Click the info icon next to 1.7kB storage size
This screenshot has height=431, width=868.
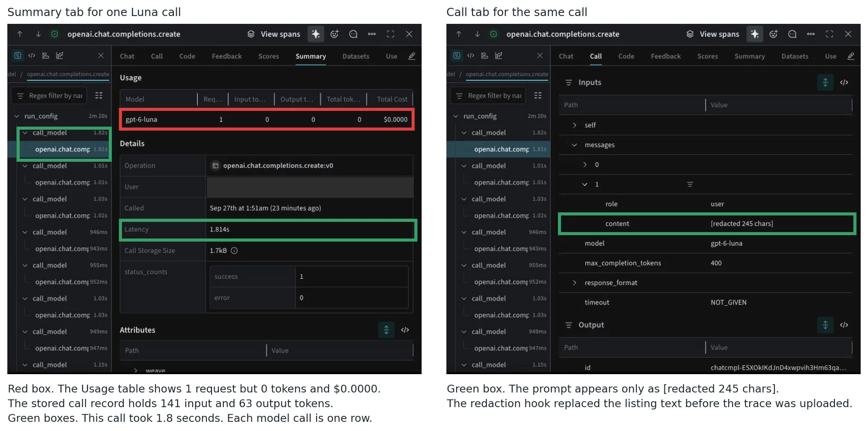[x=234, y=250]
